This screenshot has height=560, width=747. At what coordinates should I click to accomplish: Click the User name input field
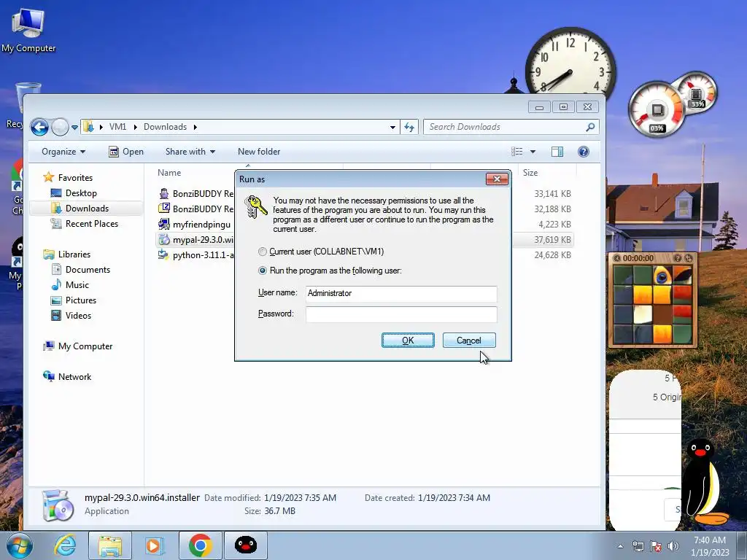(401, 293)
